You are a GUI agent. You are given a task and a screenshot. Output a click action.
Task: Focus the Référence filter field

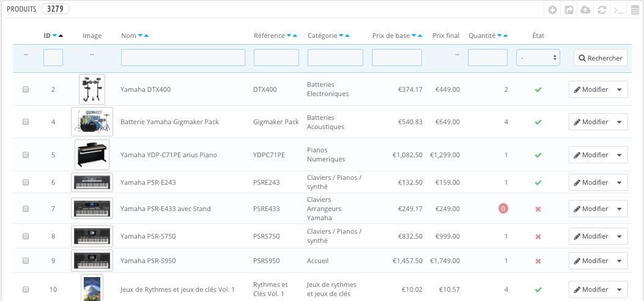(x=276, y=58)
